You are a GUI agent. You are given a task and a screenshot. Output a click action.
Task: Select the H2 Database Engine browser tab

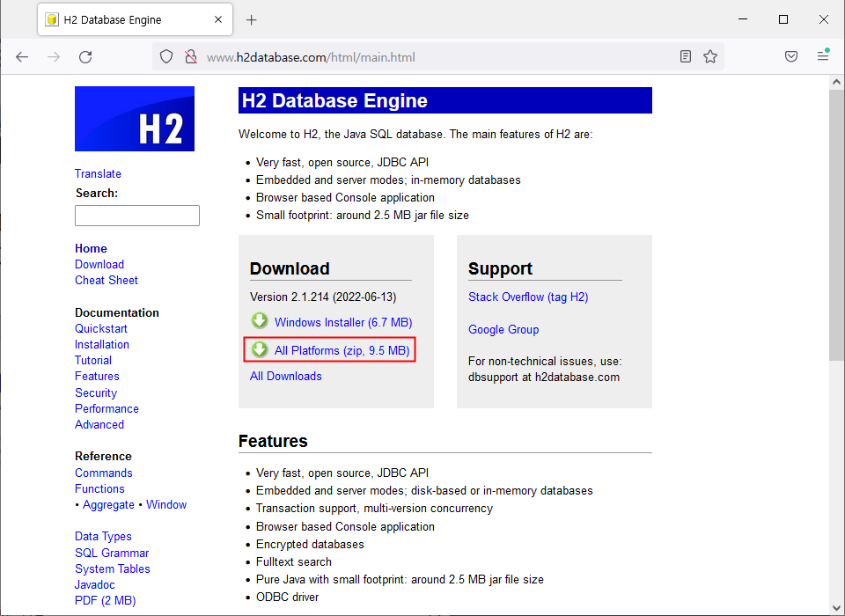tap(136, 19)
